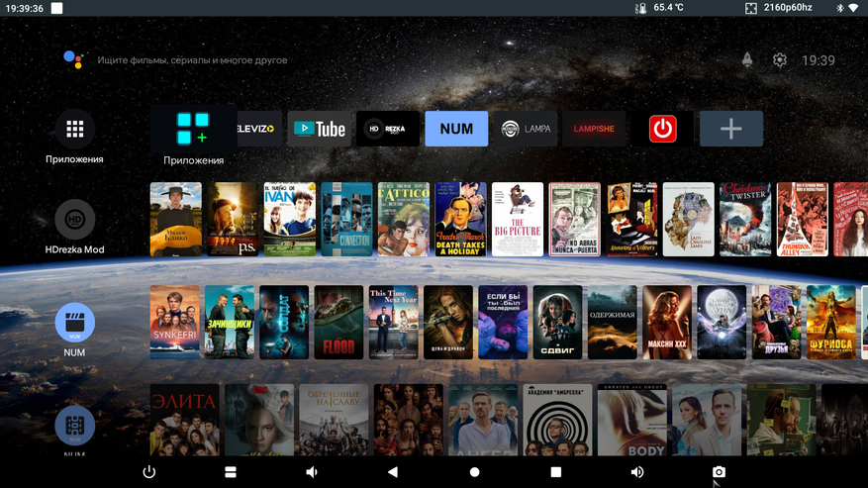Open the No Abras Nunca Esa Puerta poster
868x488 pixels.
tap(575, 220)
